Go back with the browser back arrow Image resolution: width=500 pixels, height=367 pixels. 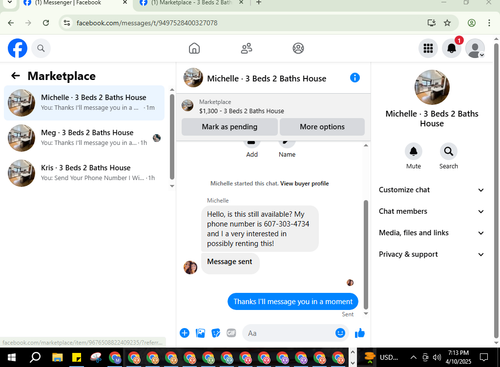[x=11, y=23]
